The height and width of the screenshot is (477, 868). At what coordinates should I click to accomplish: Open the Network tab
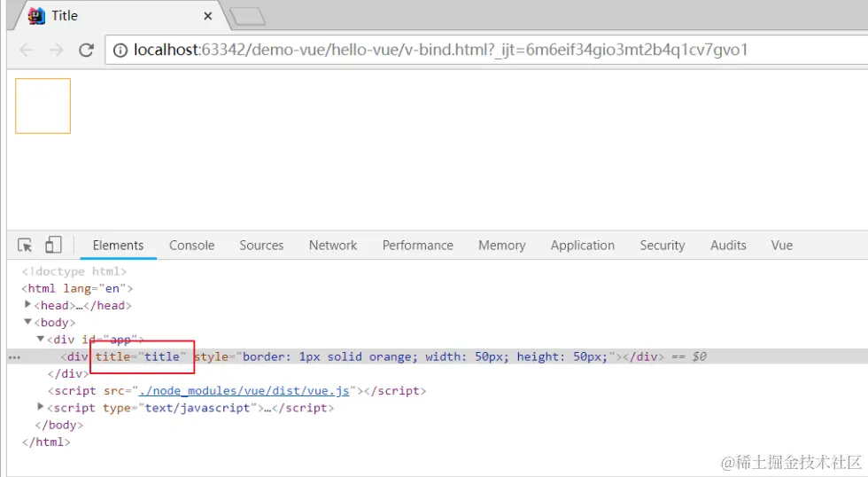click(x=333, y=246)
